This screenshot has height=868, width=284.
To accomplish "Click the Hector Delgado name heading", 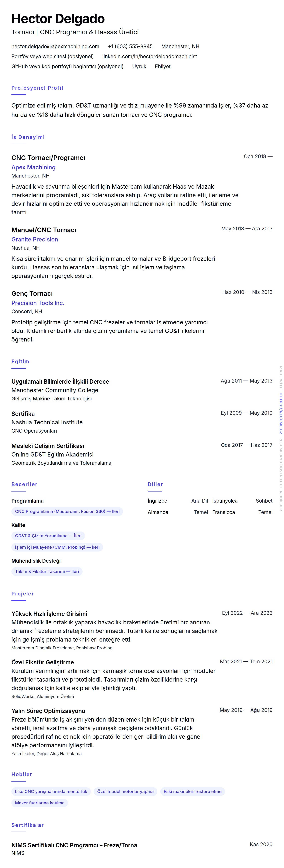I will 58,19.
